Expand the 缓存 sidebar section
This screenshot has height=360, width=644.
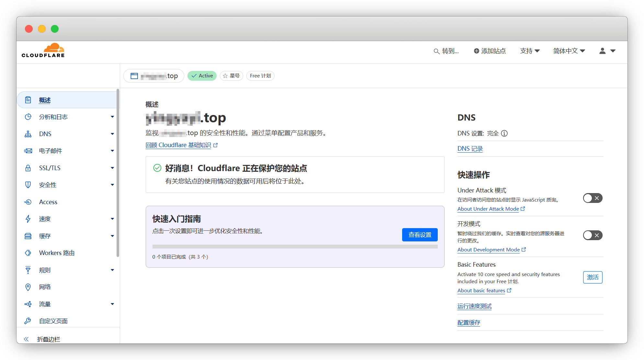(x=112, y=236)
